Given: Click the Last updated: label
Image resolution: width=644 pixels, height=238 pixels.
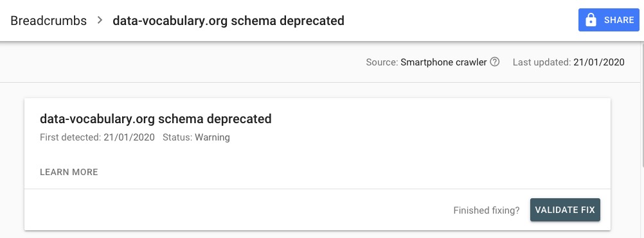Looking at the screenshot, I should [x=542, y=62].
